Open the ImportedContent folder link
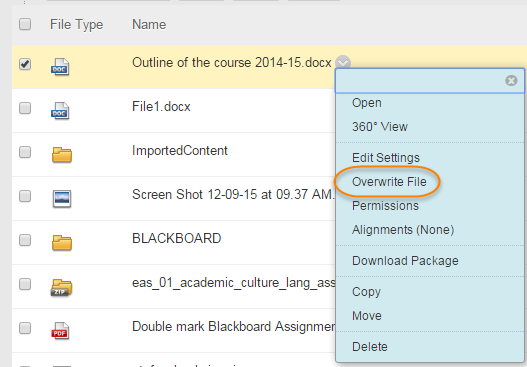The width and height of the screenshot is (527, 367). pyautogui.click(x=180, y=151)
